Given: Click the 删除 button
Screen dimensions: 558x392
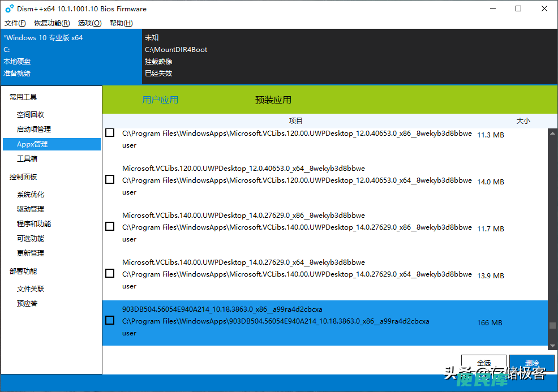Looking at the screenshot, I should 531,363.
